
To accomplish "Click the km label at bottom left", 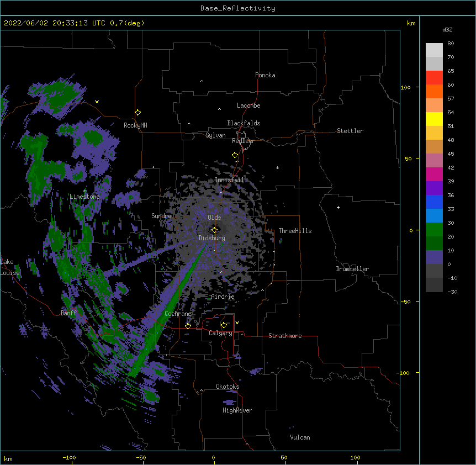I will coord(8,459).
